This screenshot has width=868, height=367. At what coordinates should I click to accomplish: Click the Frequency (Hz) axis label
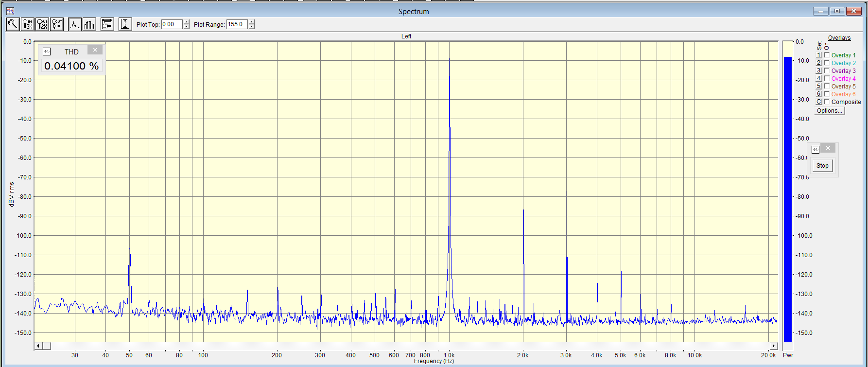coord(434,361)
